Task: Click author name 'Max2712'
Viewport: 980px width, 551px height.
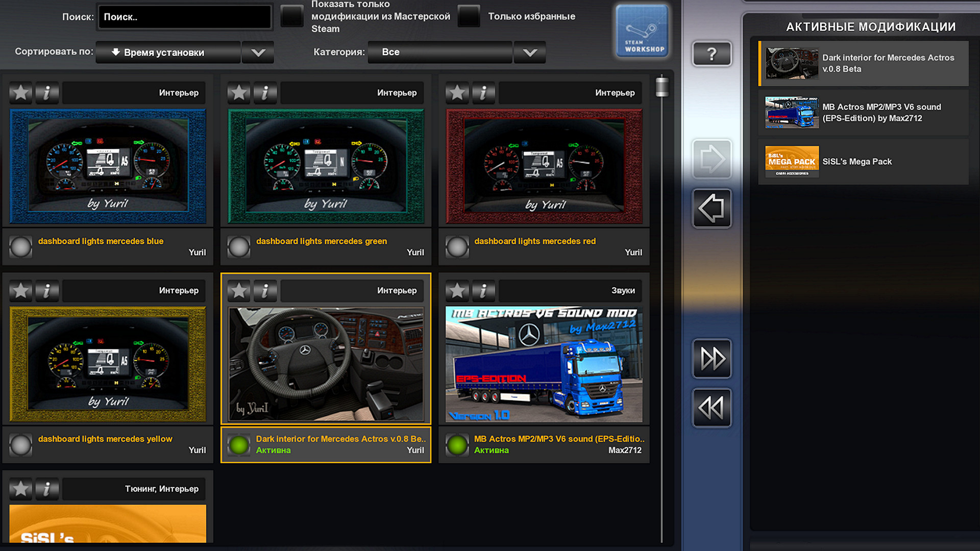Action: pyautogui.click(x=625, y=450)
